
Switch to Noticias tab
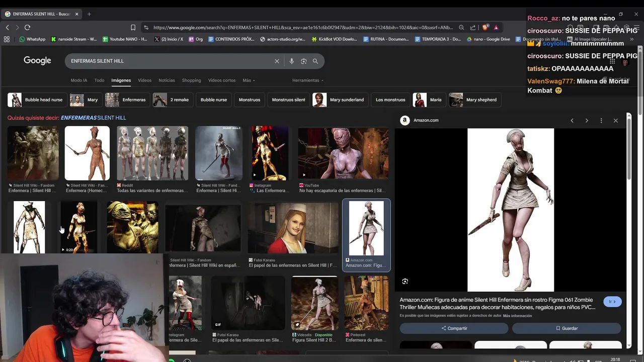[x=167, y=80]
